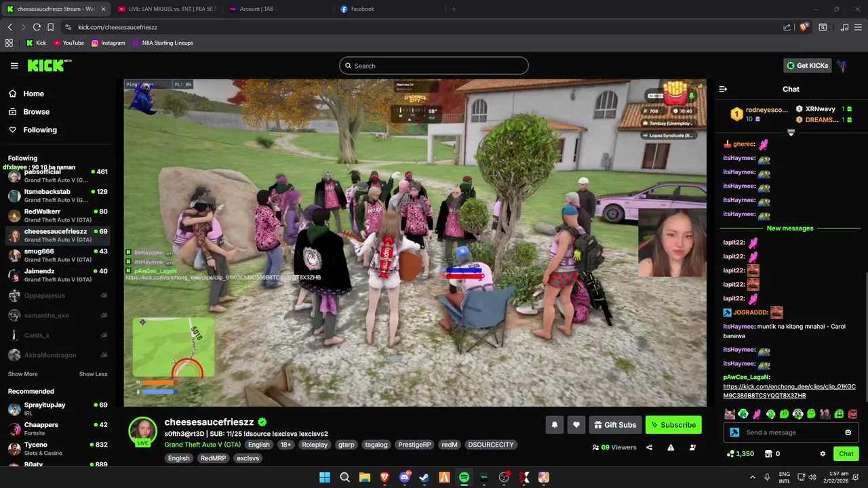Open the NBA Starting Lineups bookmark
The height and width of the screenshot is (488, 868).
point(163,43)
